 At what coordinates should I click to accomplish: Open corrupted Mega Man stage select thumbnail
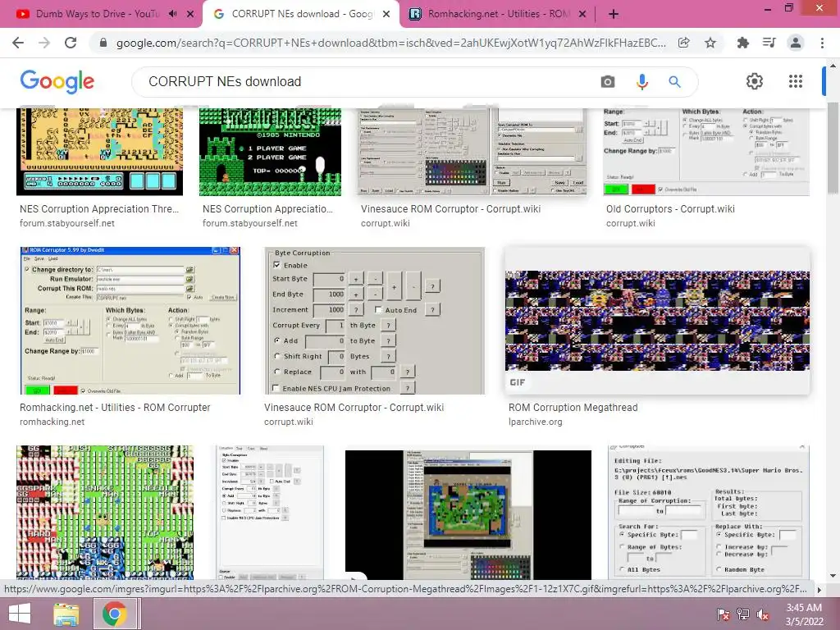point(105,512)
